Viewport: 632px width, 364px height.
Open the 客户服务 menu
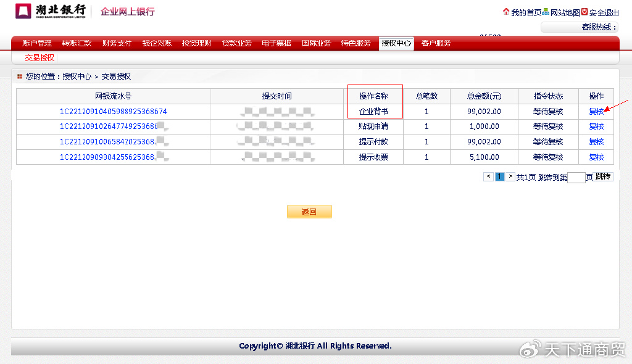(x=436, y=43)
